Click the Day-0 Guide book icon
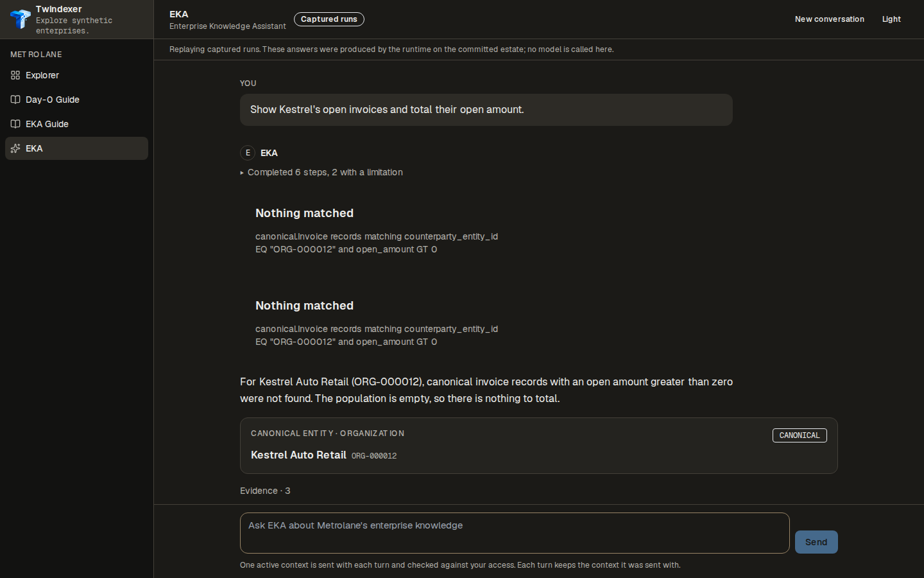Screen dimensions: 924x578 pyautogui.click(x=15, y=100)
